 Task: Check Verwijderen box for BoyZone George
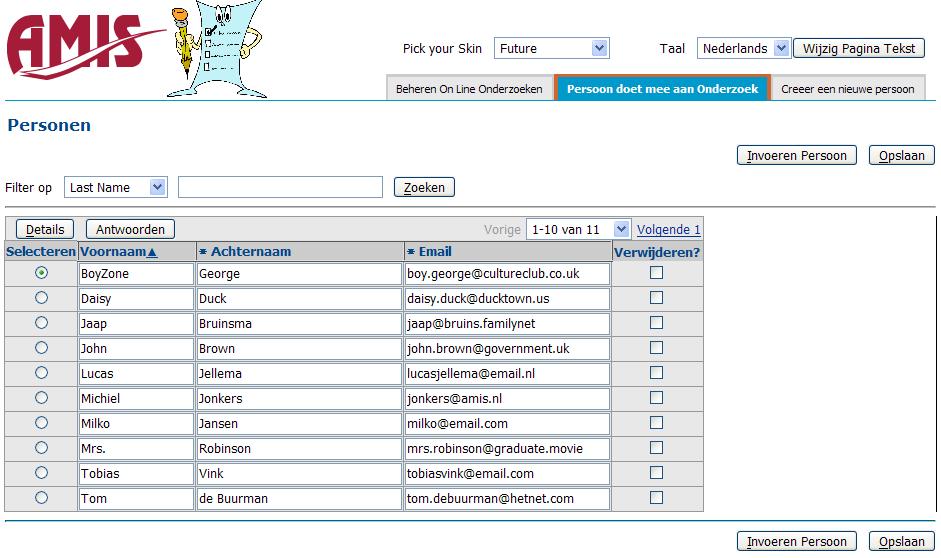coord(656,273)
